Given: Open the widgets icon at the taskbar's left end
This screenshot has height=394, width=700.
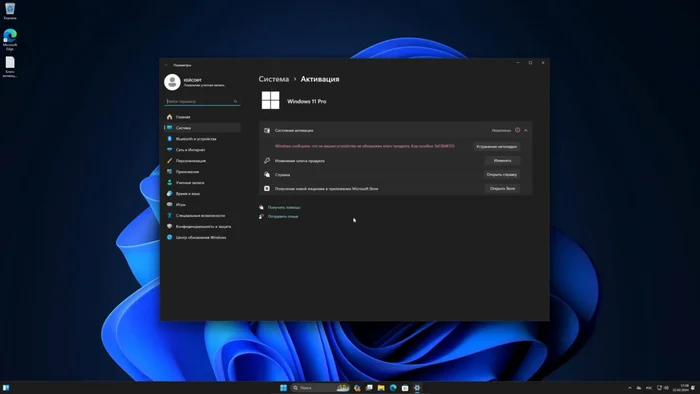Looking at the screenshot, I should pos(6,388).
